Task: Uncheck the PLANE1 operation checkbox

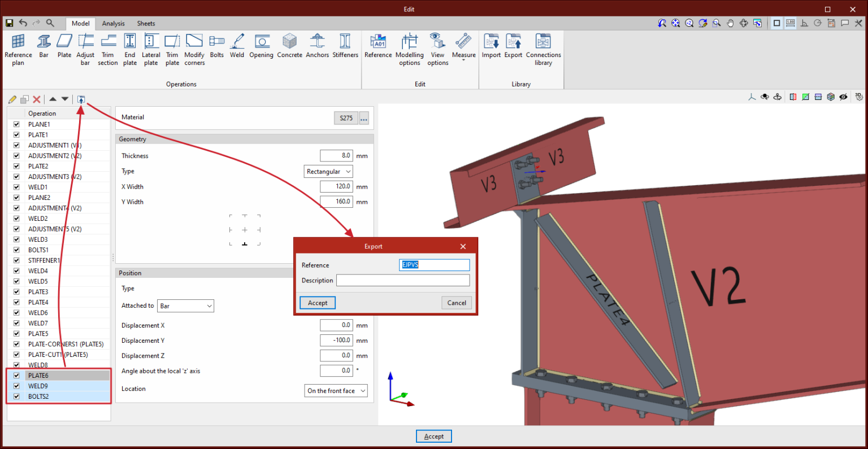Action: 16,124
